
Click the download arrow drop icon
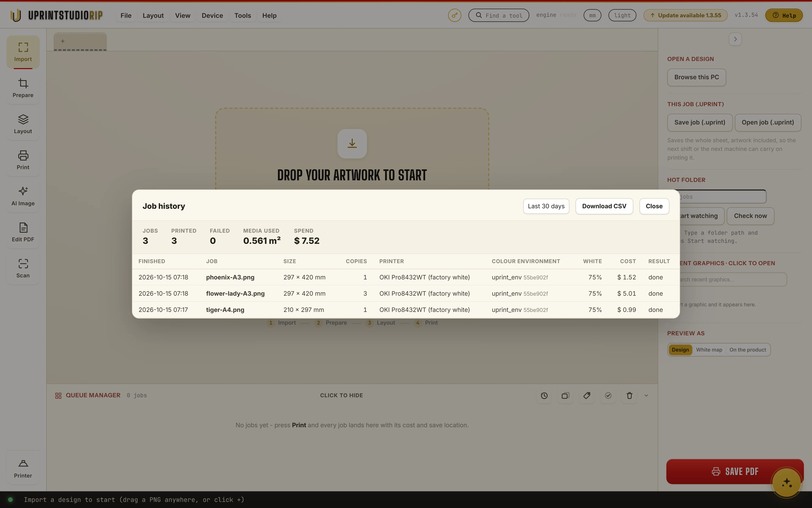click(352, 143)
